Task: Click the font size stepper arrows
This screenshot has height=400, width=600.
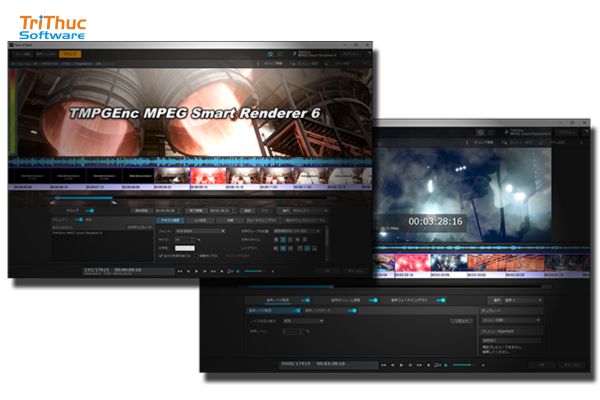Action: click(193, 240)
